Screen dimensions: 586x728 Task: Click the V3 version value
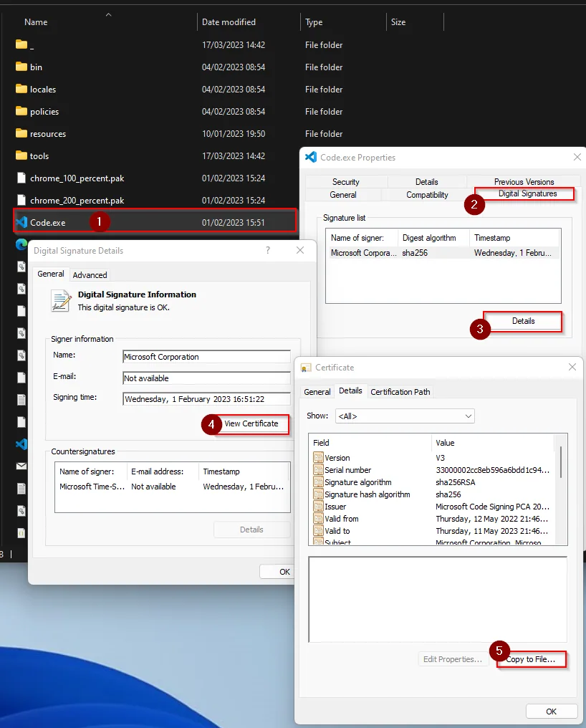click(440, 458)
